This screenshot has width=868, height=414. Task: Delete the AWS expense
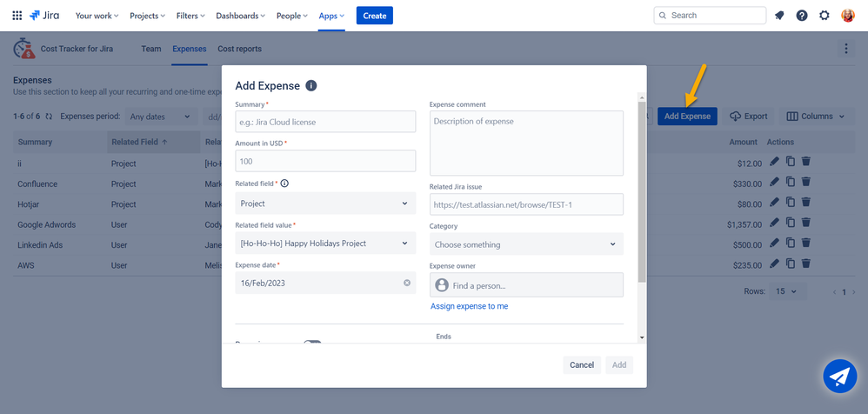806,263
